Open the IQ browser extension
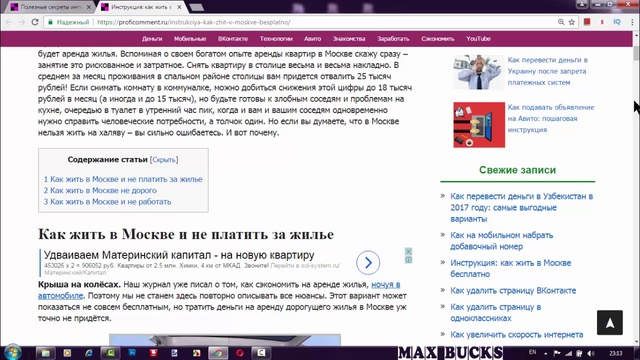The height and width of the screenshot is (360, 640). tap(617, 22)
